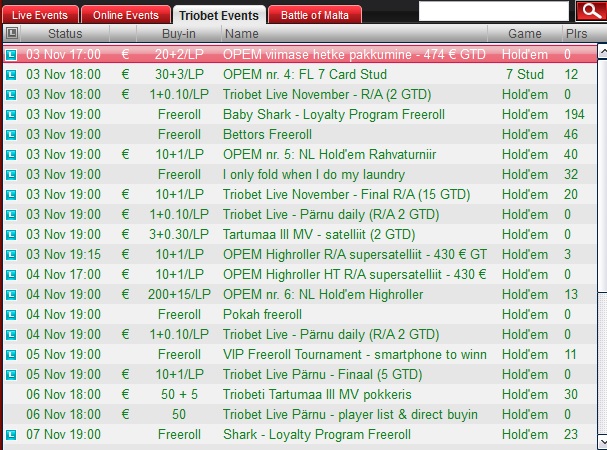Click the 3+0.30/LP buy-in cell
This screenshot has height=450, width=607.
click(179, 234)
